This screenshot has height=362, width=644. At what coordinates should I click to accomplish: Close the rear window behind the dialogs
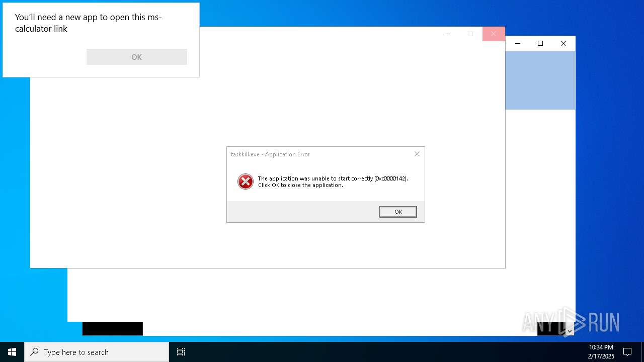tap(563, 43)
